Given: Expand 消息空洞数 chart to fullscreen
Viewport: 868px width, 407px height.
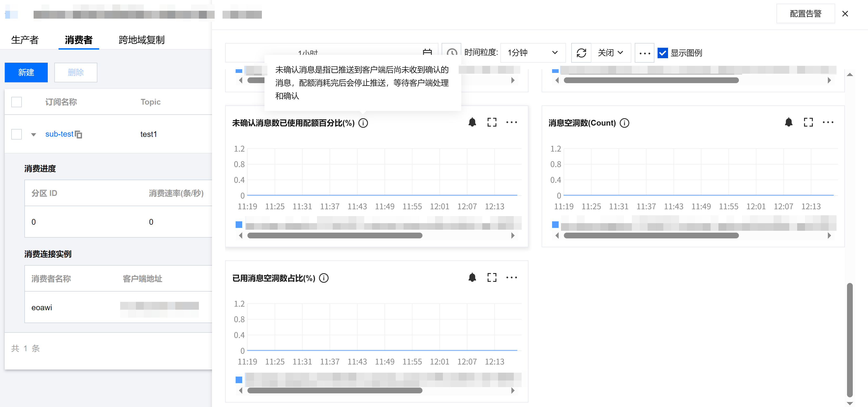Looking at the screenshot, I should tap(808, 122).
